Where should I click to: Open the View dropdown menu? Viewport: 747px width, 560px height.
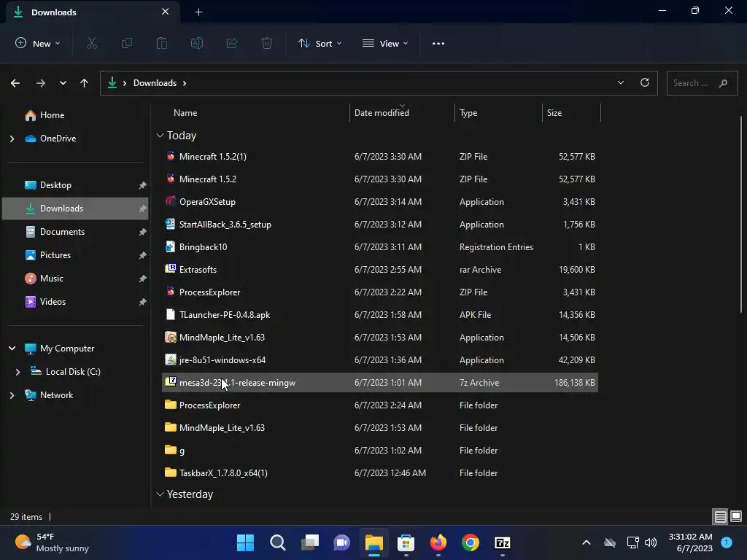click(385, 43)
